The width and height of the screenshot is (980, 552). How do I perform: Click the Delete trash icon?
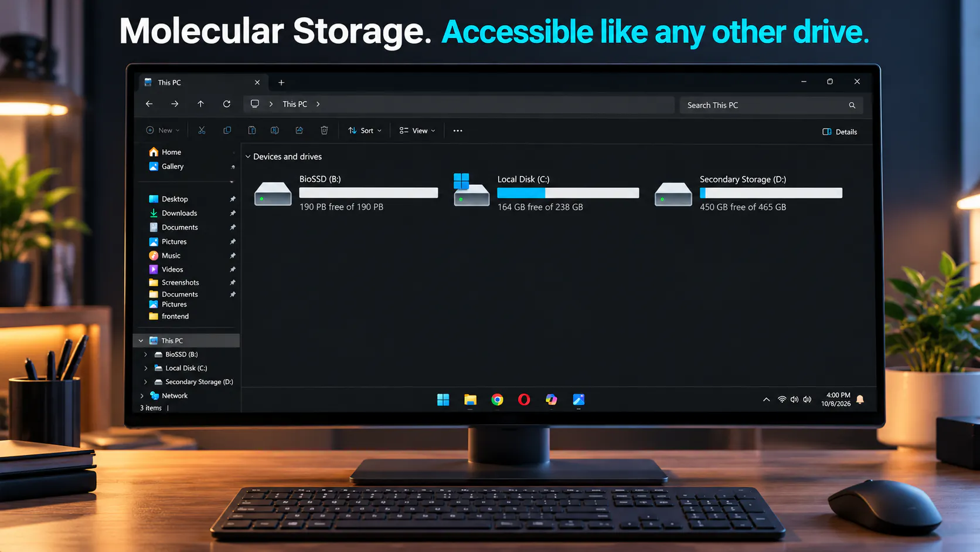click(x=324, y=130)
